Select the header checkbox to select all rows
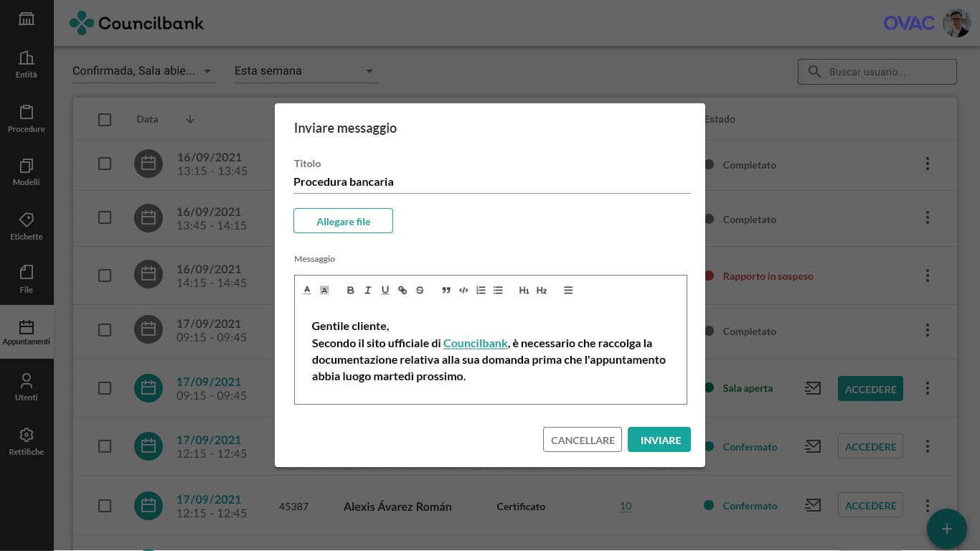This screenshot has height=551, width=980. pos(105,120)
